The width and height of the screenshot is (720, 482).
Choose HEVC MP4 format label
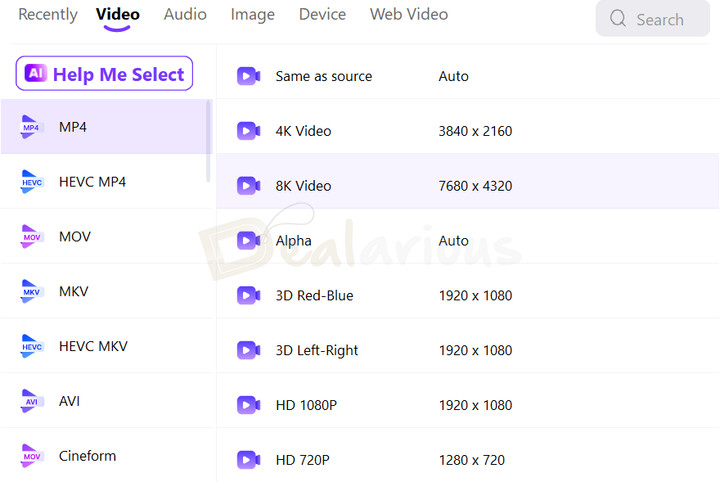click(x=92, y=182)
